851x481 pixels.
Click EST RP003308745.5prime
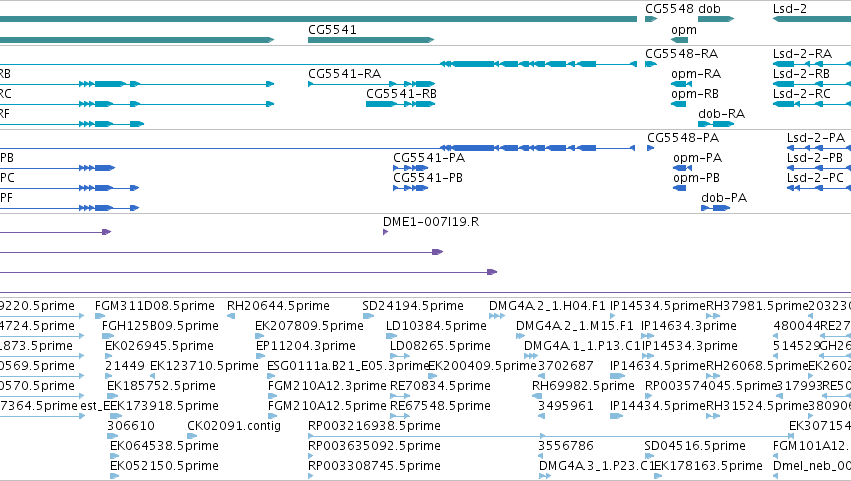coord(374,467)
